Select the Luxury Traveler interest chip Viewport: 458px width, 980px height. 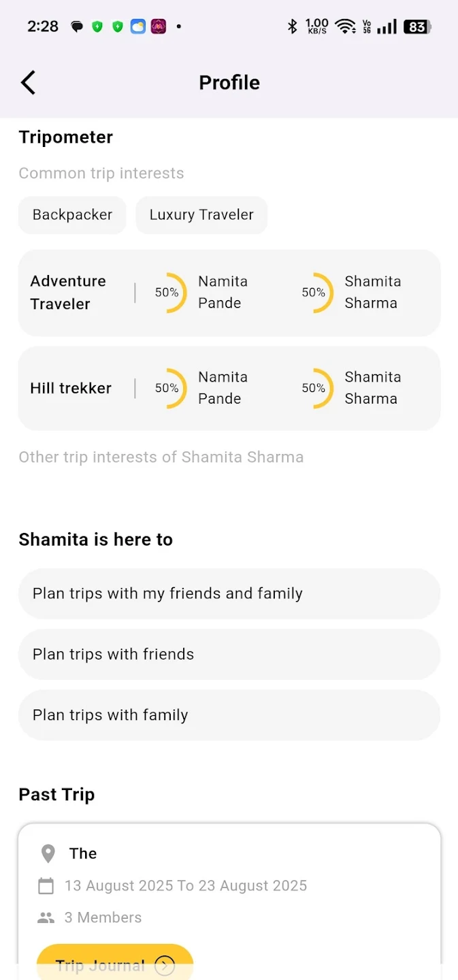[201, 215]
